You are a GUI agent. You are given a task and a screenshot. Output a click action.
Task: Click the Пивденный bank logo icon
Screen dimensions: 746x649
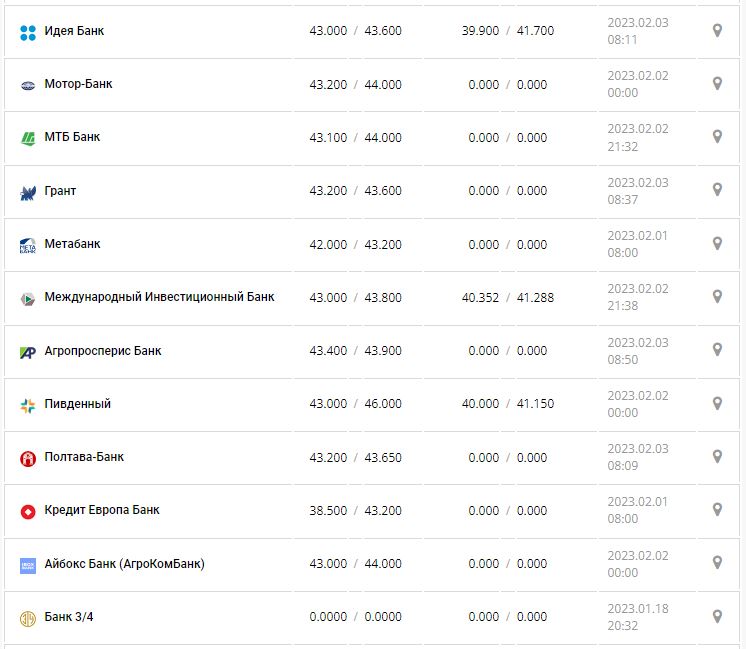pyautogui.click(x=28, y=405)
